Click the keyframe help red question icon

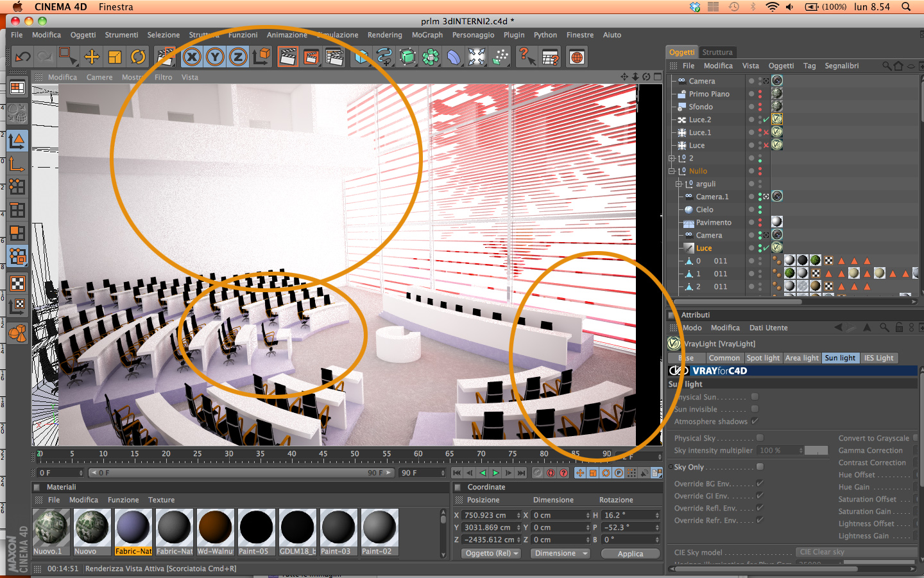tap(563, 473)
